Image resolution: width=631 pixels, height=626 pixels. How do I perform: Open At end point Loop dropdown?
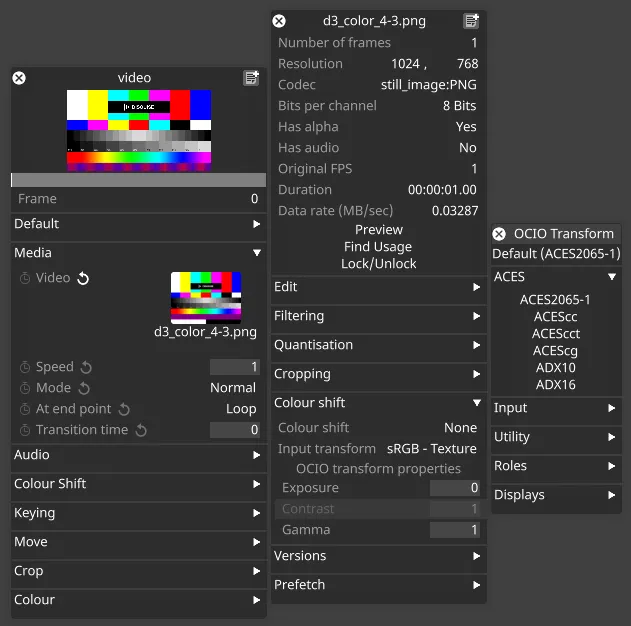[241, 409]
